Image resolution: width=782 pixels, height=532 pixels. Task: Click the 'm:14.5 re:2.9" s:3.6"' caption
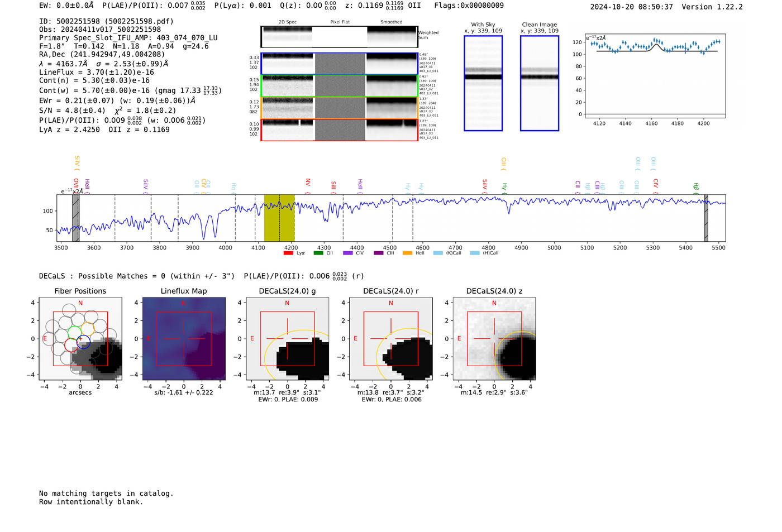[x=494, y=392]
